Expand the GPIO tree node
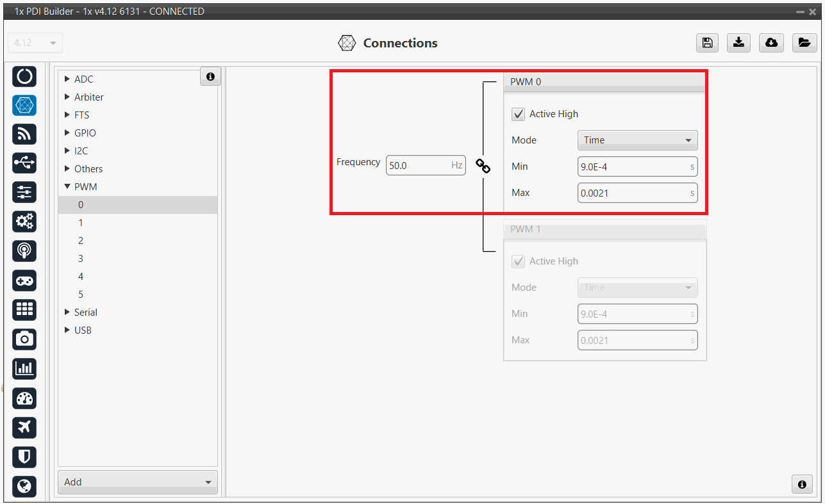Screen dimensions: 825x504 click(67, 133)
